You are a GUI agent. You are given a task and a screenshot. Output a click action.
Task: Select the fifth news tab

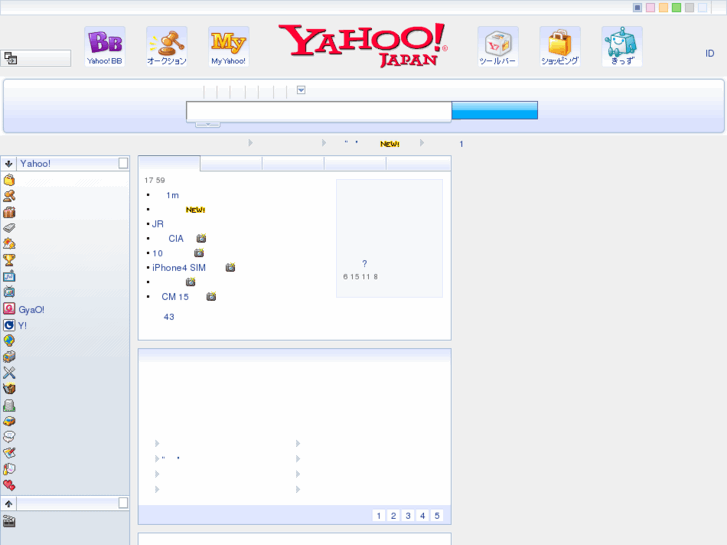(418, 163)
